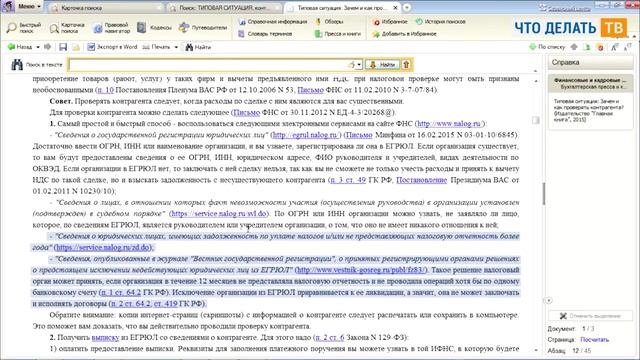Close the Типовая ситуация tab
640x360 pixels.
[395, 8]
